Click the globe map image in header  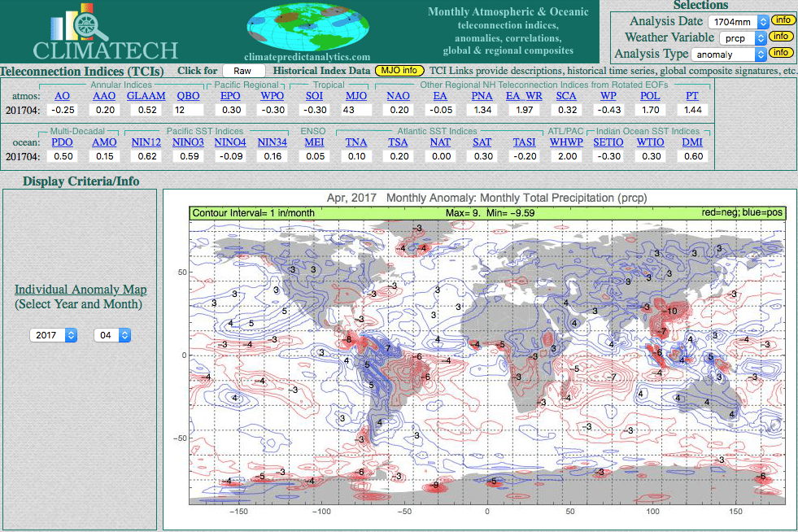[307, 27]
